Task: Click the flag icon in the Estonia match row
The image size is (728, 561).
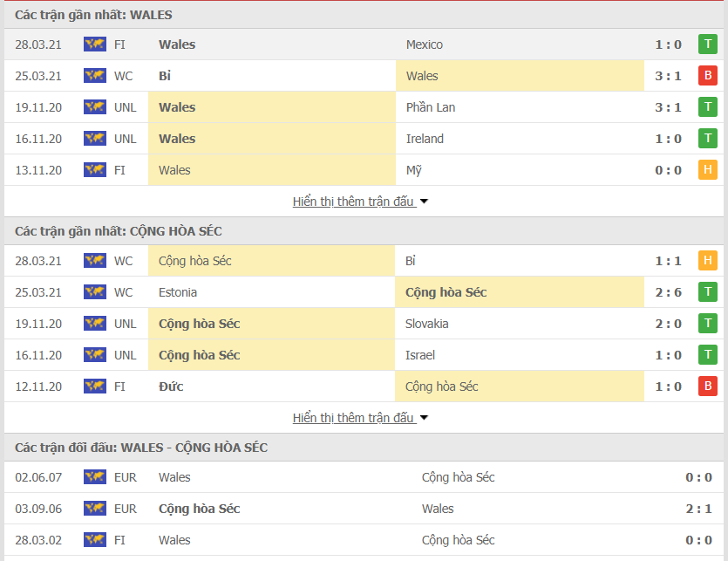Action: [94, 292]
